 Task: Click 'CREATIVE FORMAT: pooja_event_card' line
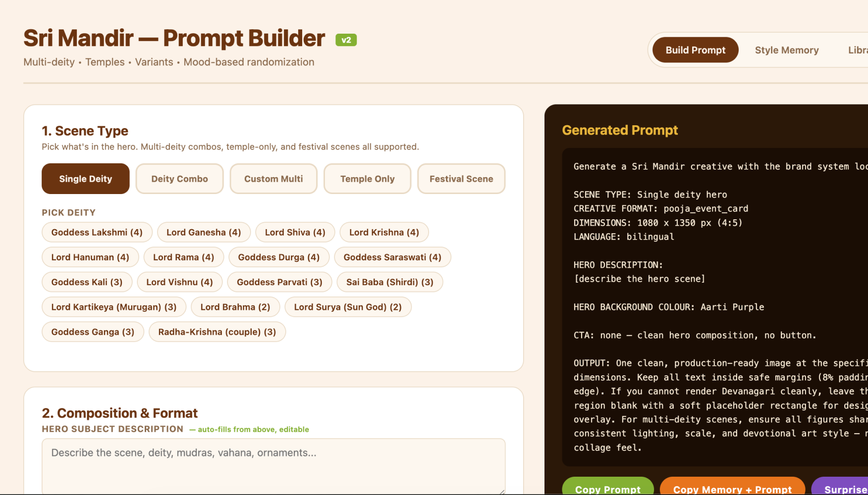(661, 208)
